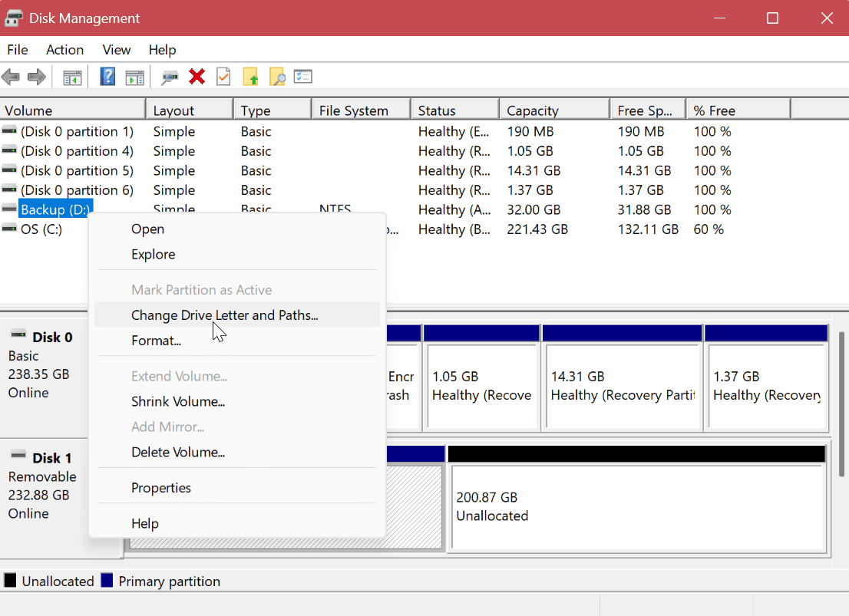Open the View menu
This screenshot has width=849, height=616.
pyautogui.click(x=117, y=50)
